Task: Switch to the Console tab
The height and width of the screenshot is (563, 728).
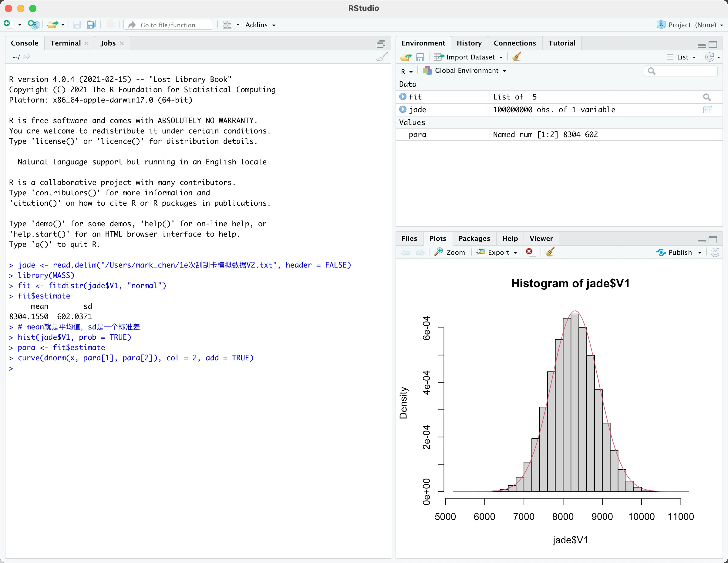Action: [x=25, y=43]
